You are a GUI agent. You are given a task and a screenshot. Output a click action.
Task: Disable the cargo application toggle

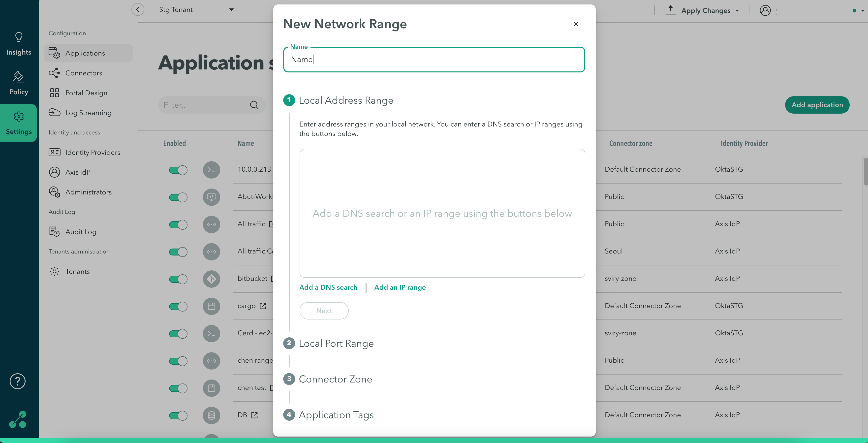(178, 307)
